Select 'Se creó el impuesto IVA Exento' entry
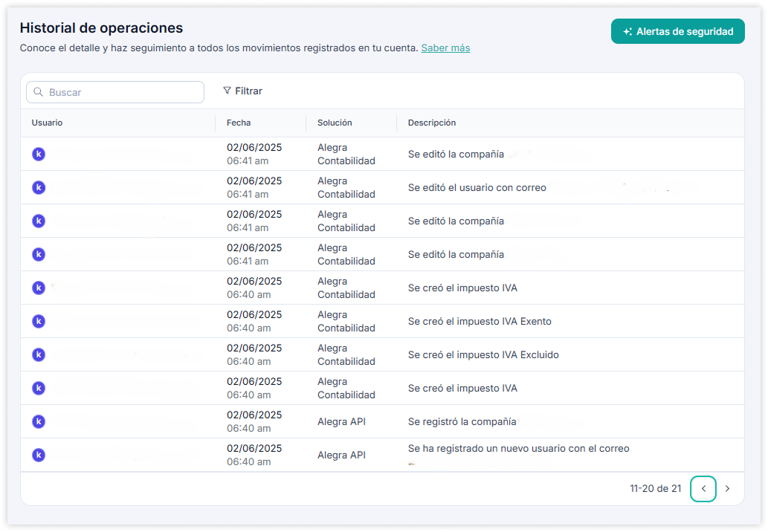Screen dimensions: 768x532 480,321
